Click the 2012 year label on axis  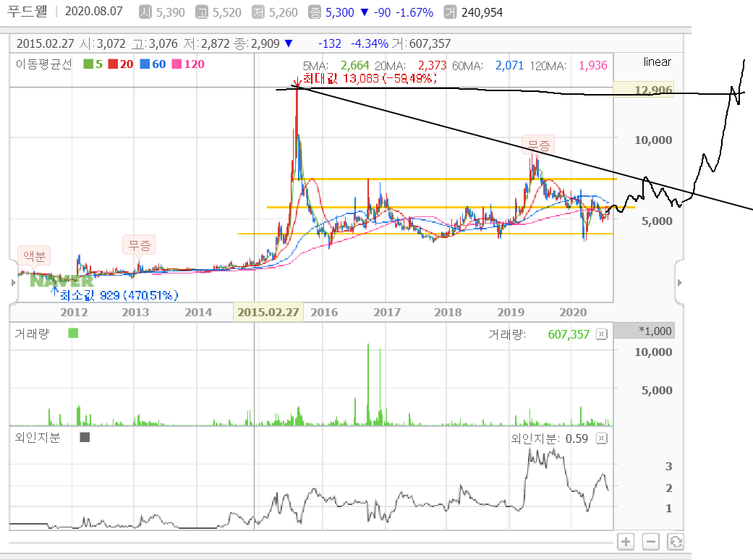pyautogui.click(x=74, y=312)
